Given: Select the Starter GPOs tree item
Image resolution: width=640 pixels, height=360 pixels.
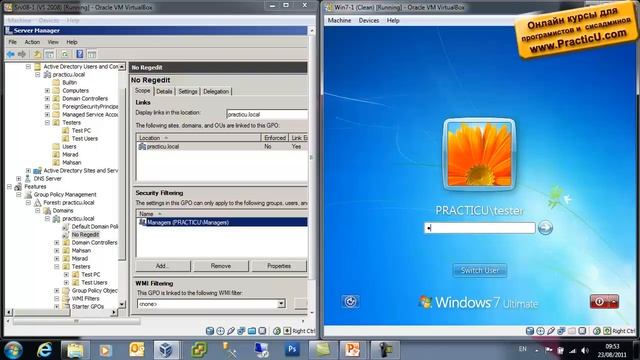Looking at the screenshot, I should tap(88, 306).
